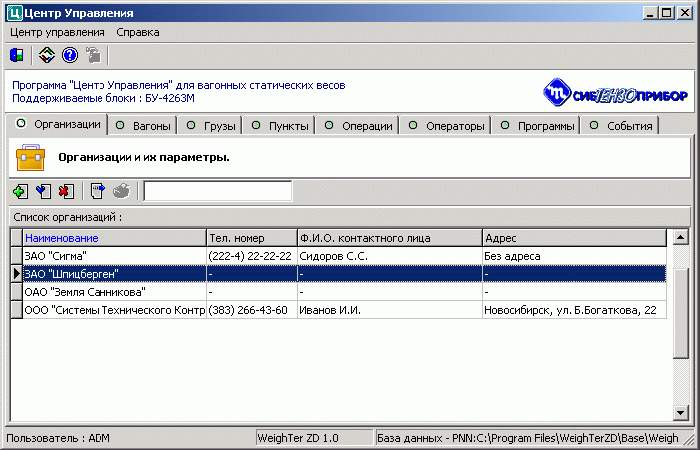This screenshot has width=700, height=450.
Task: Click the export document icon with blue arrow
Action: pos(97,192)
